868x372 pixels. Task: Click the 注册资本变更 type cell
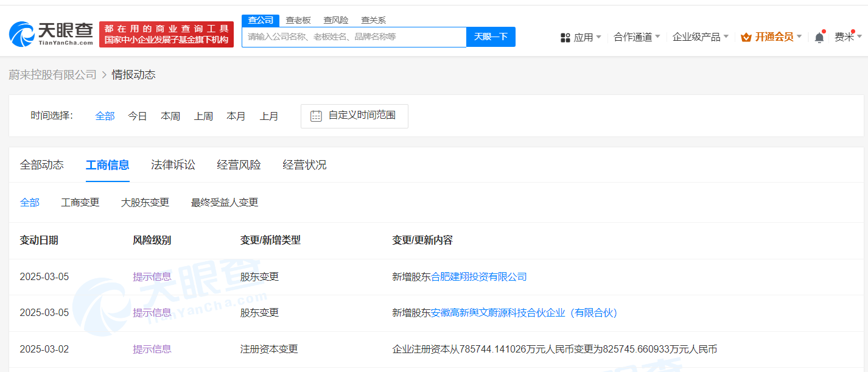(269, 349)
